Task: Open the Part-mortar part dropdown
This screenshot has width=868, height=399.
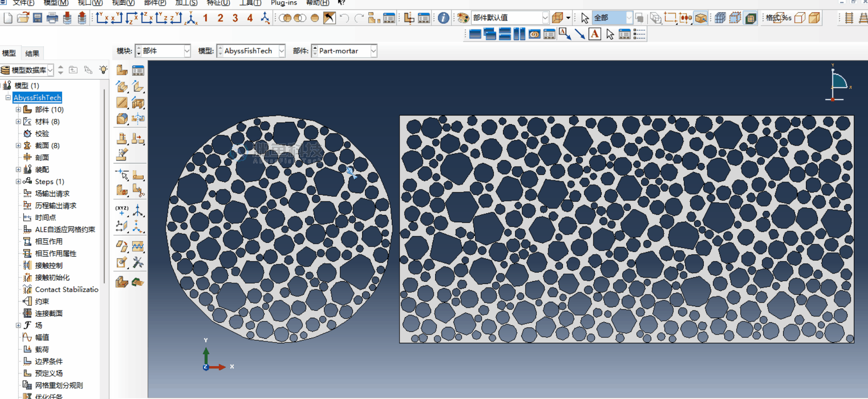Action: pyautogui.click(x=344, y=51)
